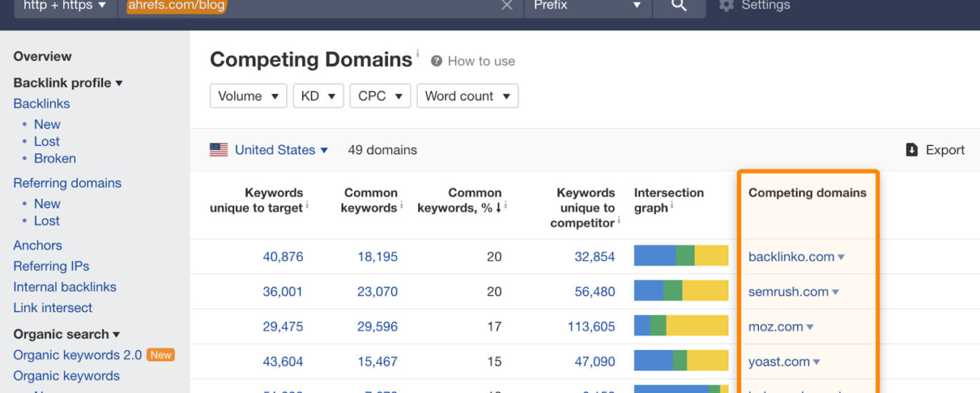Open the Volume filter dropdown
This screenshot has width=980, height=393.
[x=248, y=96]
